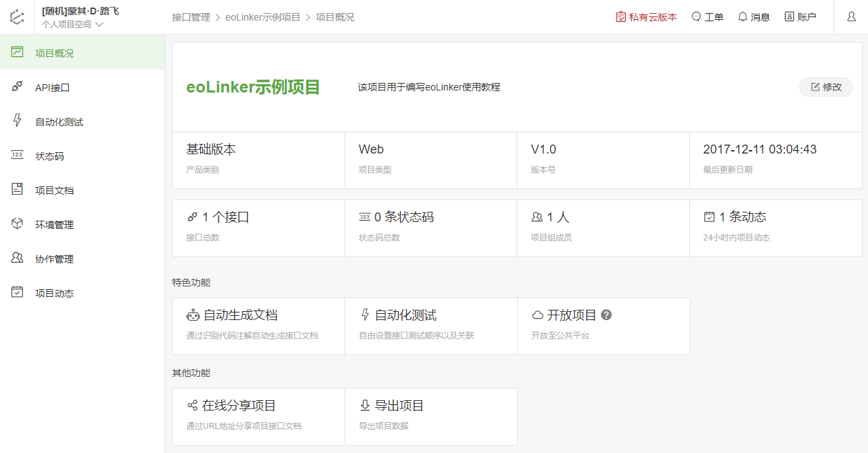This screenshot has width=868, height=453.
Task: Click the 状态码 icon in sidebar
Action: (17, 155)
